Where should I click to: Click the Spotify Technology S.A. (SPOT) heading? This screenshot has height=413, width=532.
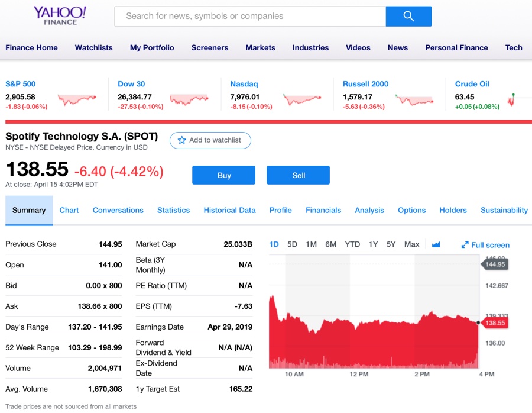[x=82, y=136]
